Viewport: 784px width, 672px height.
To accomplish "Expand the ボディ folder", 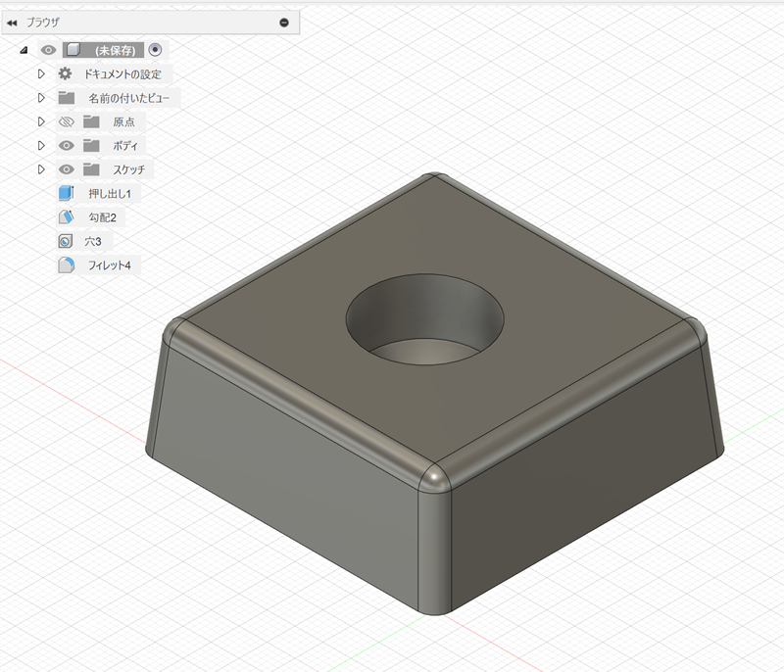I will pos(41,145).
